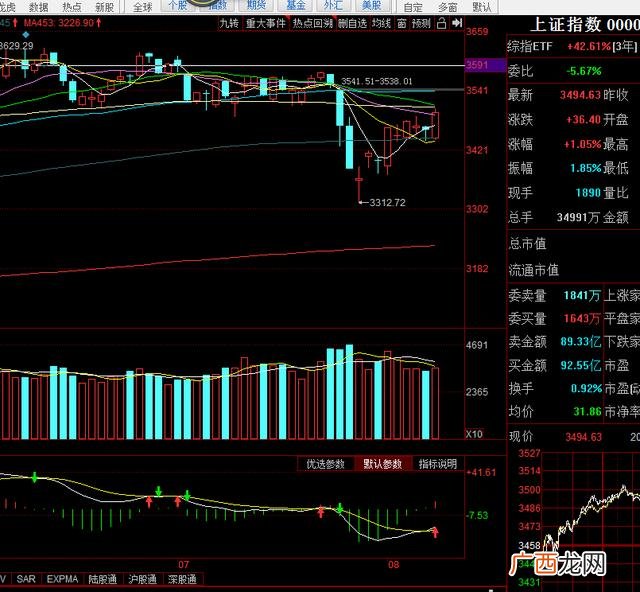The image size is (640, 592).
Task: Open 预测 forecast tool
Action: click(x=421, y=24)
